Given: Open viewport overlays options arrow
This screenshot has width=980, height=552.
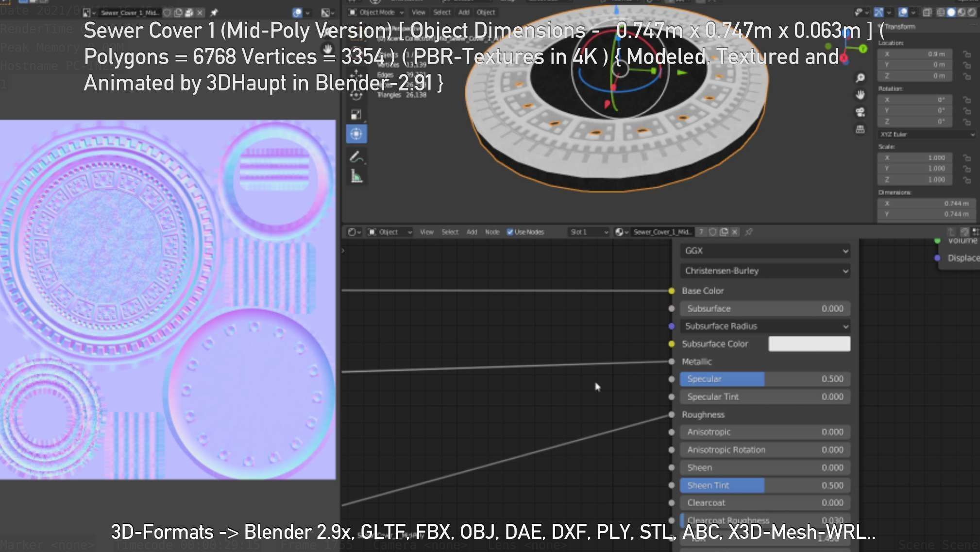Looking at the screenshot, I should pyautogui.click(x=913, y=12).
